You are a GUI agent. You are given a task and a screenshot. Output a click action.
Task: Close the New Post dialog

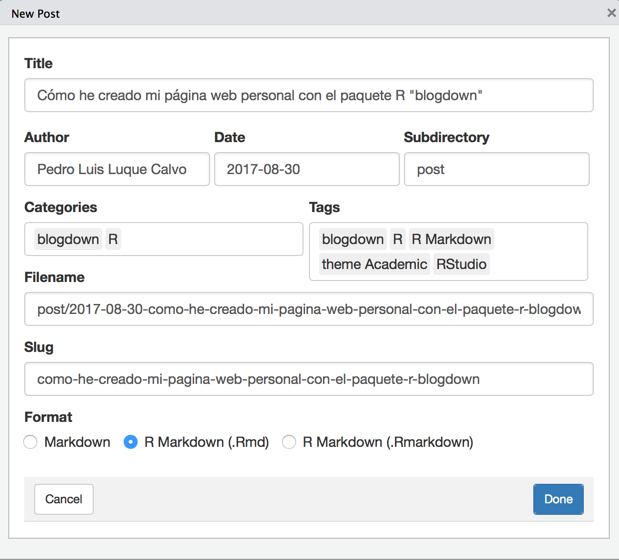tap(611, 13)
